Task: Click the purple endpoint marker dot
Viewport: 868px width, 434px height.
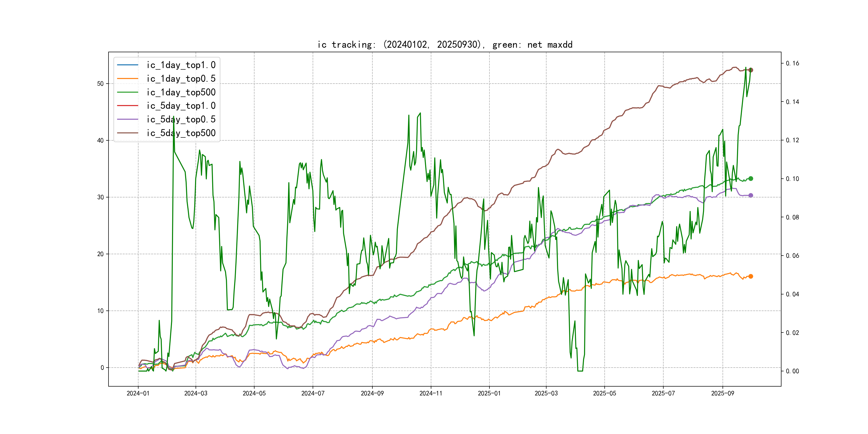Action: [x=751, y=196]
